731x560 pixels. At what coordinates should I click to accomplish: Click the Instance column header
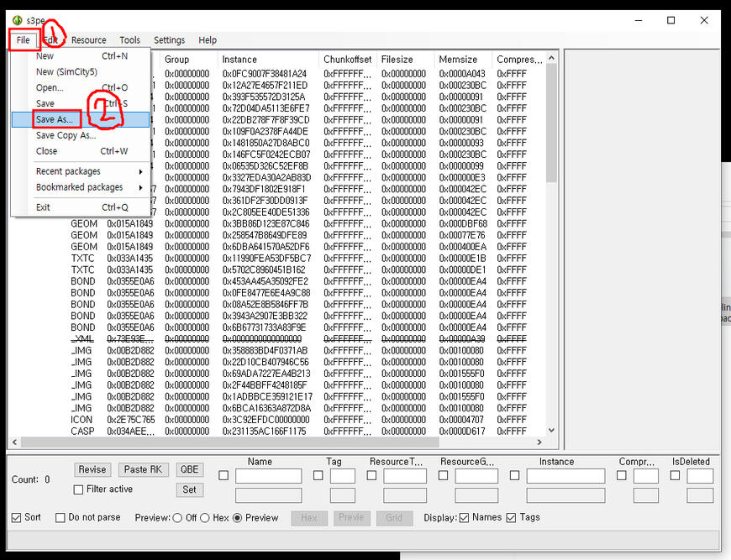coord(267,60)
